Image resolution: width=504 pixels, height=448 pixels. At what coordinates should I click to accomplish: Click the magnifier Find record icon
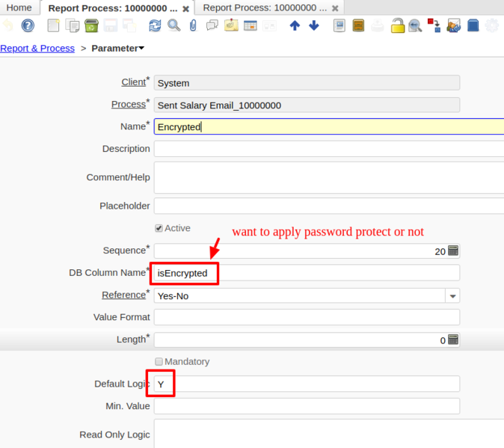173,26
